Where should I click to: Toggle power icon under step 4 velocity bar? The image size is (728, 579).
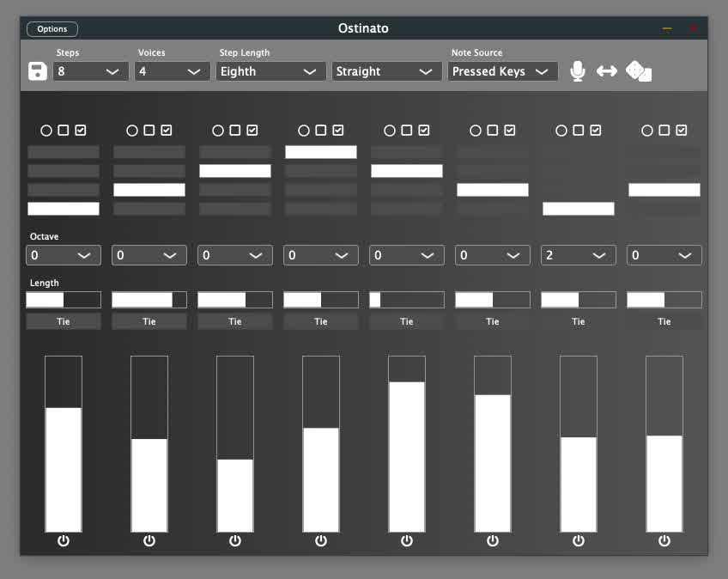(321, 540)
